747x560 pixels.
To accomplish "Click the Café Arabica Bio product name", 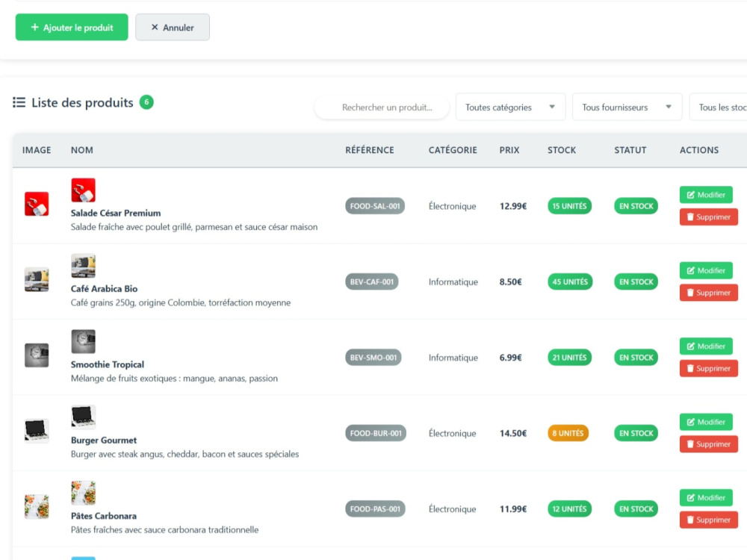I will point(104,288).
